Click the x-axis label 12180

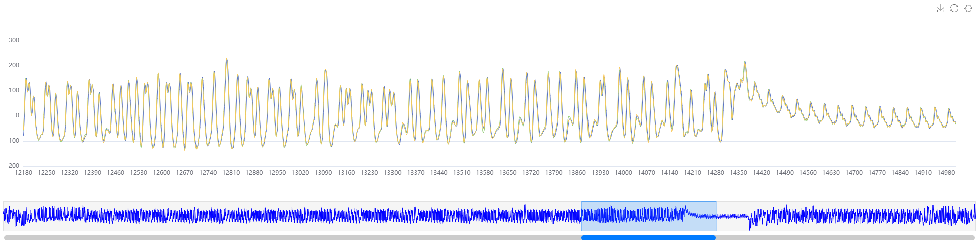[x=23, y=173]
